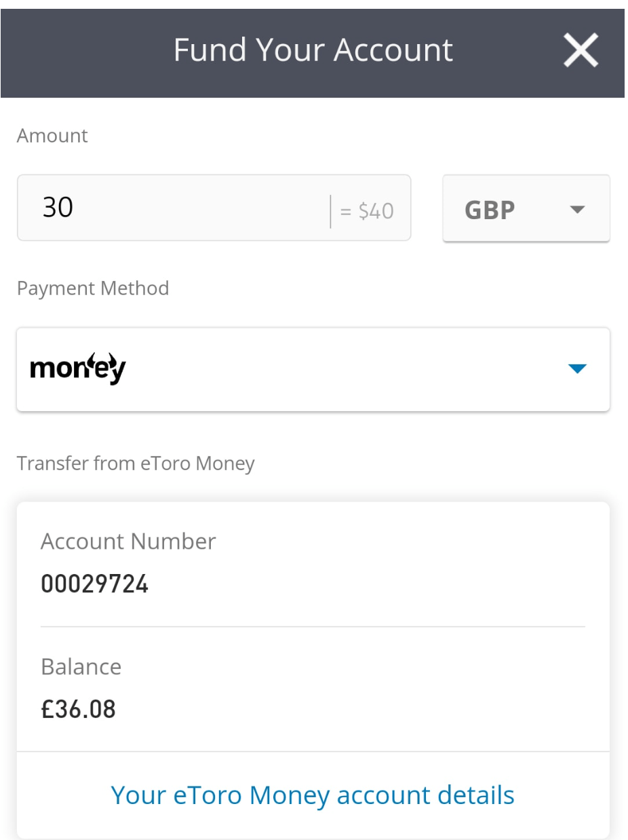Screen dimensions: 628x840
Task: Click the Transfer from eToro Money heading
Action: tap(136, 463)
